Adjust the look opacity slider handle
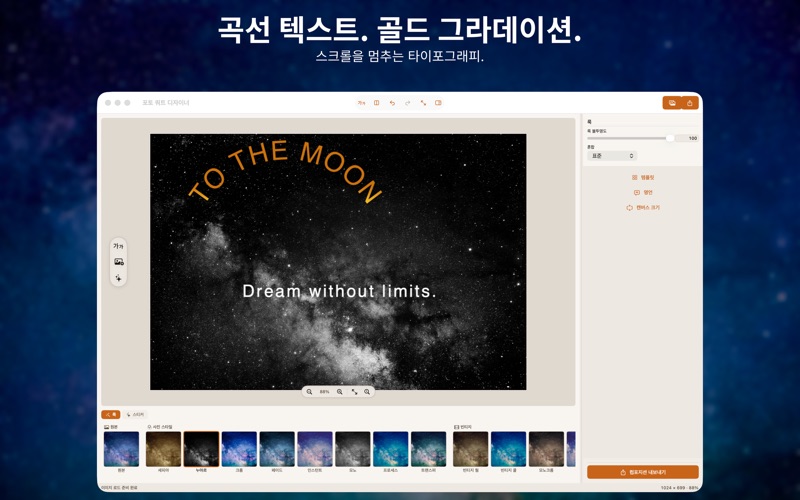This screenshot has height=500, width=800. [x=670, y=138]
